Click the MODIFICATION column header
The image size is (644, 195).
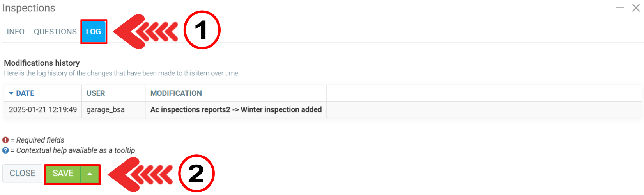[x=176, y=93]
